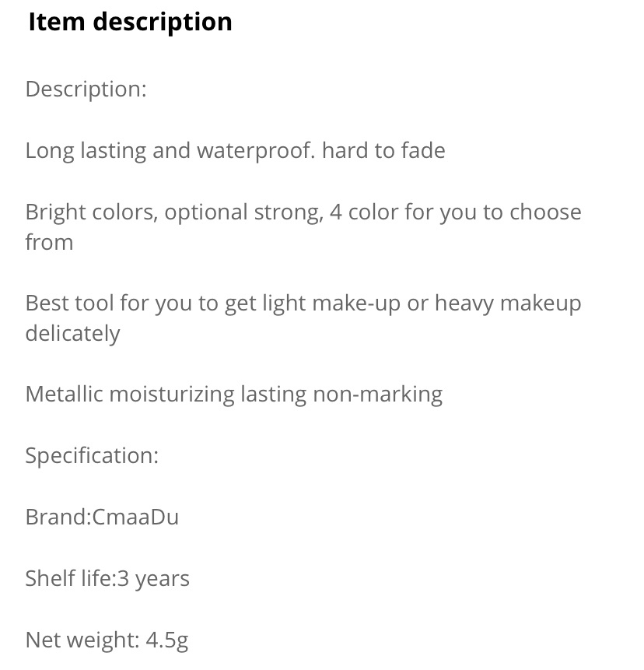
Task: Select the Metallic moisturizing lasting line
Action: tap(234, 395)
